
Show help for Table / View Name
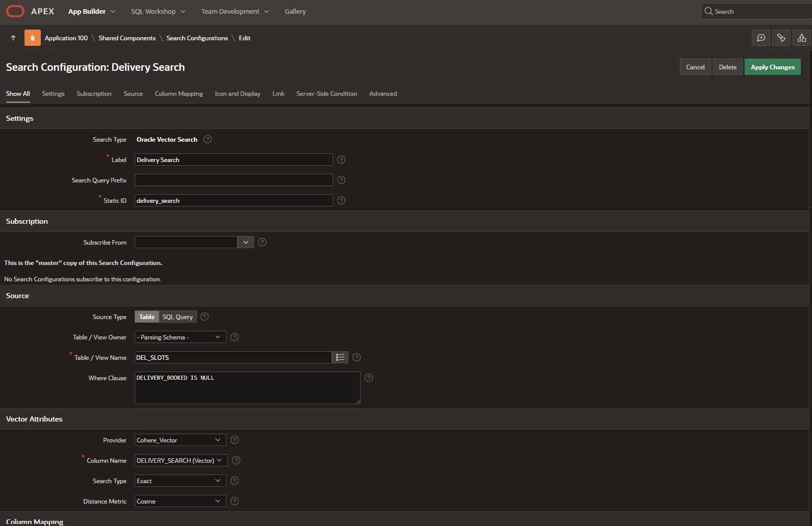[357, 357]
